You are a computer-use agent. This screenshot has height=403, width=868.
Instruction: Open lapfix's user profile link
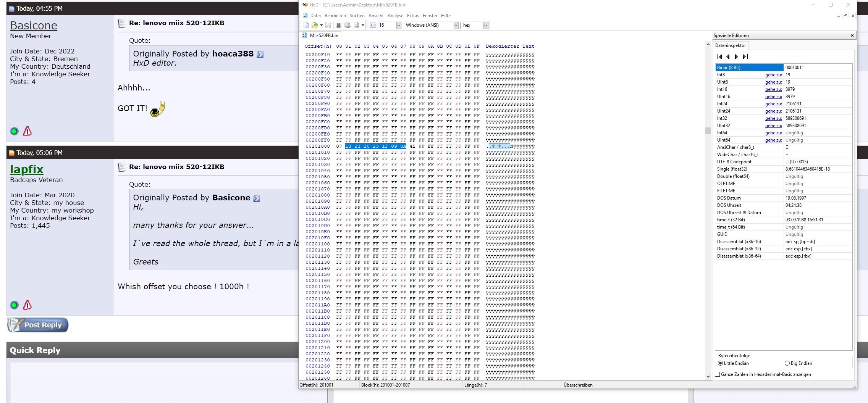click(x=27, y=169)
